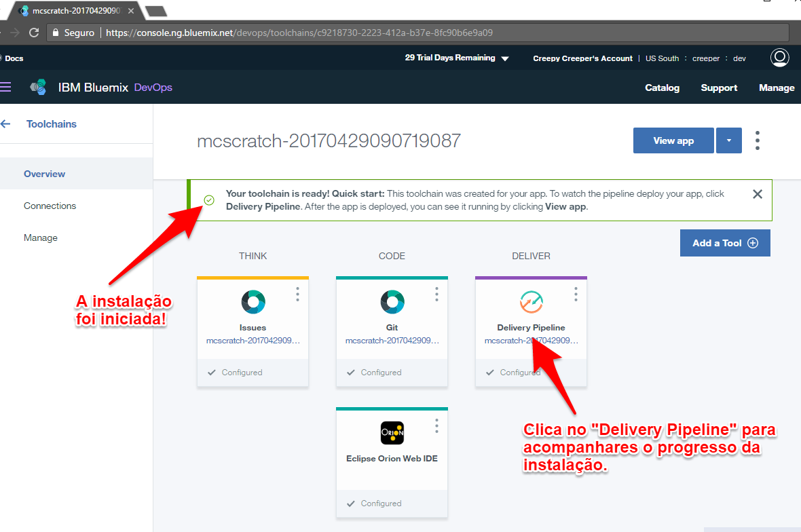Click the CODE phase heading
The width and height of the screenshot is (801, 532).
pyautogui.click(x=392, y=256)
